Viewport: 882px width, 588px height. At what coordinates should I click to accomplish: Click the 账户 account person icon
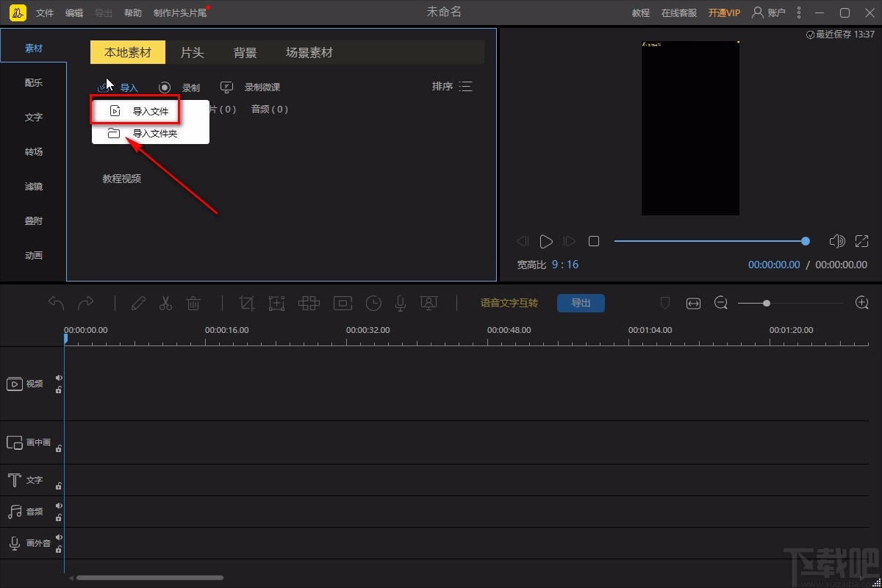coord(758,12)
